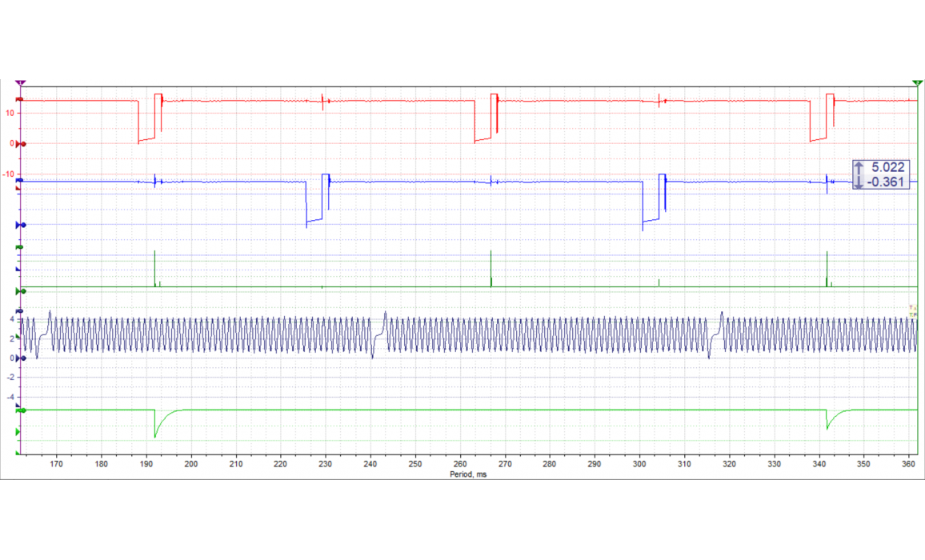Screen dimensions: 925x560
Task: Click the red channel top level marker
Action: (20, 100)
